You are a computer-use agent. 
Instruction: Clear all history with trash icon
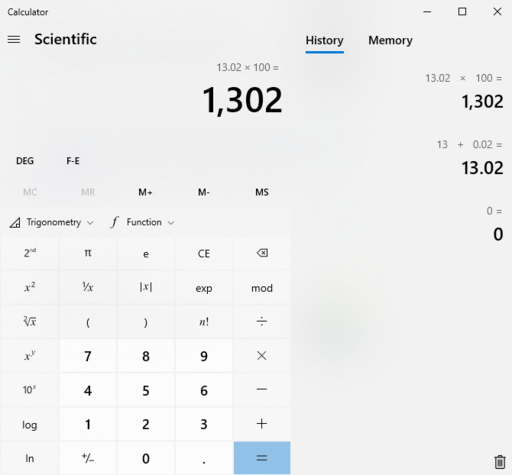[499, 462]
